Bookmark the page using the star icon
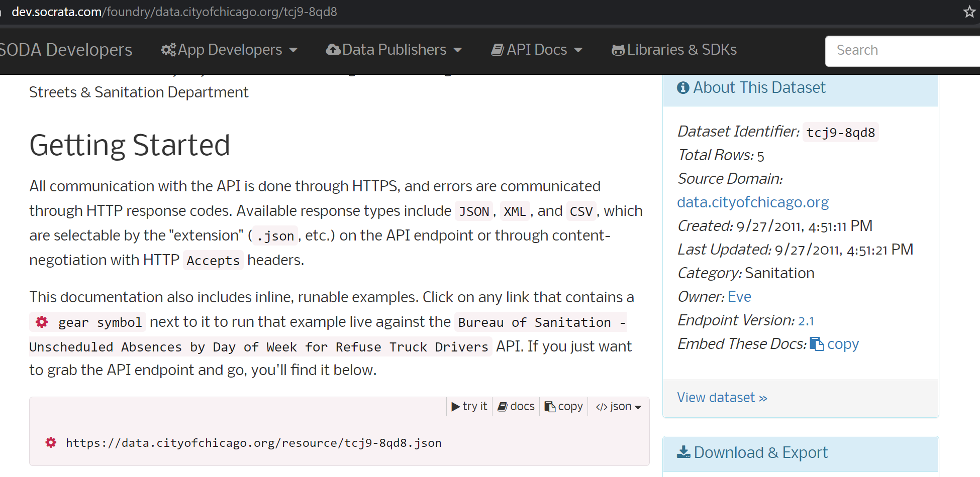Viewport: 980px width, 477px height. (x=969, y=11)
